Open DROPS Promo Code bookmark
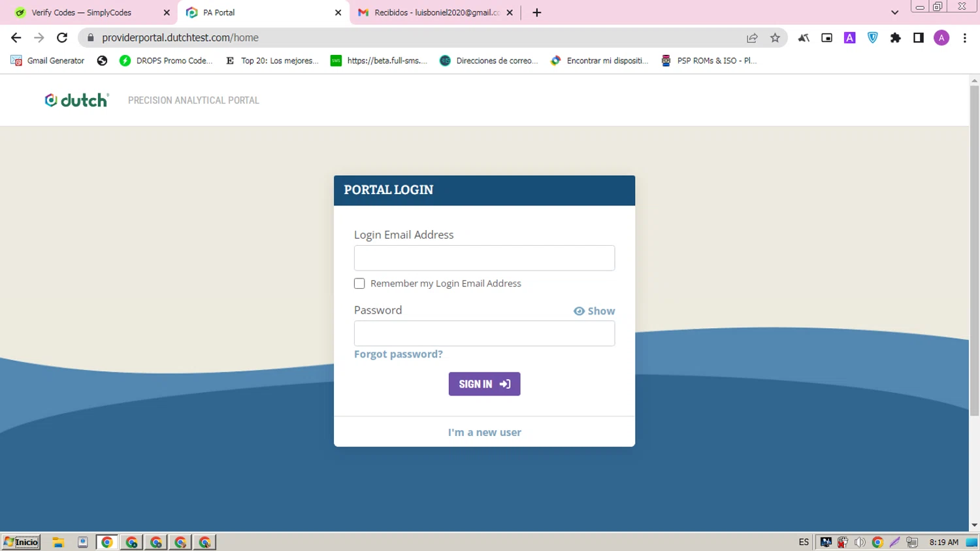This screenshot has width=980, height=551. point(166,61)
